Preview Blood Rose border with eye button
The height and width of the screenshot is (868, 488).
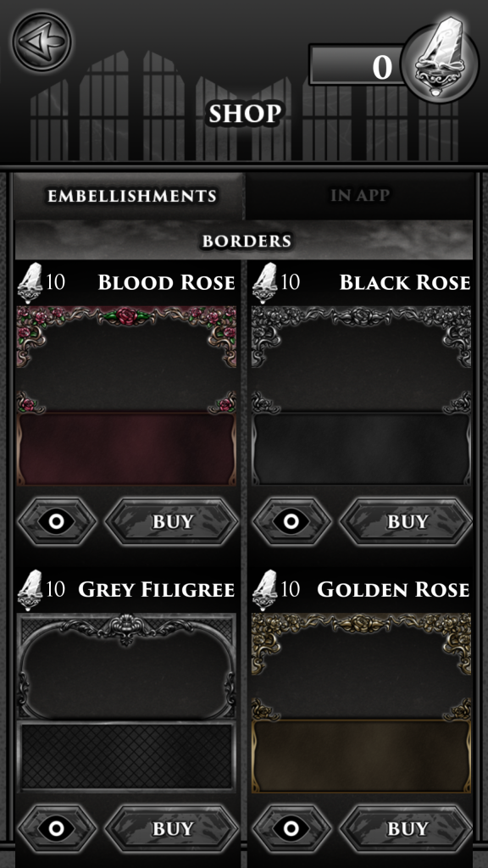tap(57, 521)
